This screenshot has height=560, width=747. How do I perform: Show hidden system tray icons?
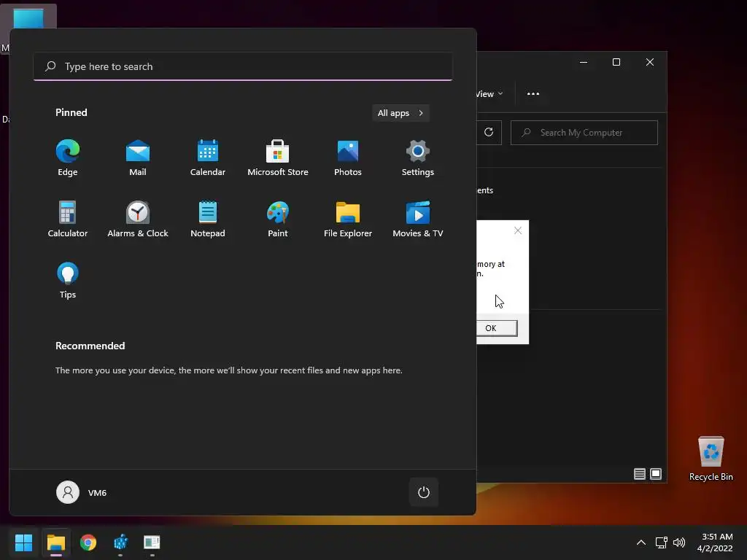[x=641, y=542]
